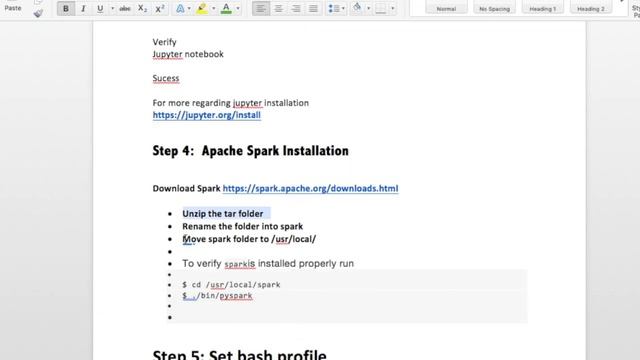The height and width of the screenshot is (360, 640).
Task: Apply superscript formatting
Action: click(160, 9)
